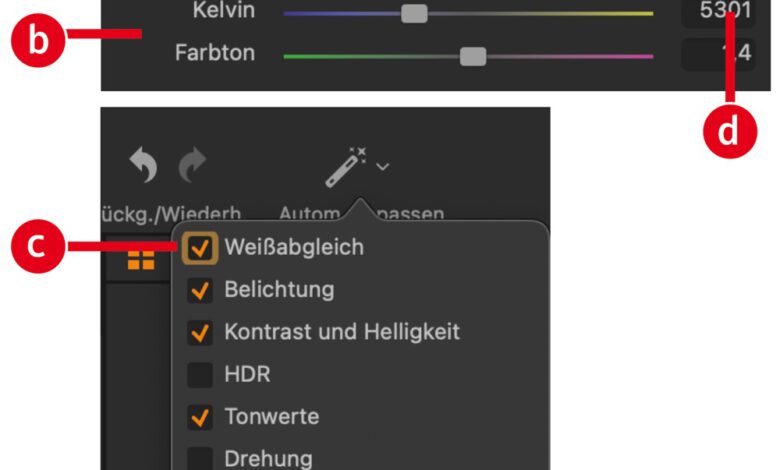The image size is (780, 470).
Task: Focus the Farbton numeric value field
Action: point(718,55)
